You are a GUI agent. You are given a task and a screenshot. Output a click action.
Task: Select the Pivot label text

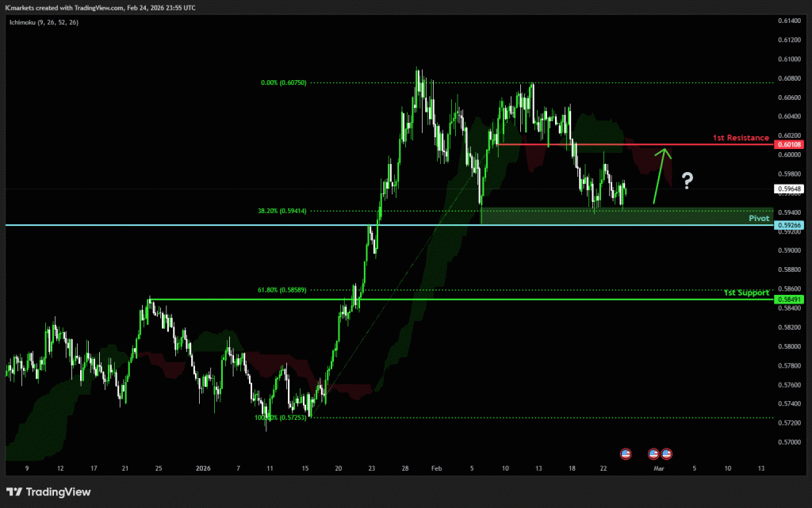coord(759,217)
